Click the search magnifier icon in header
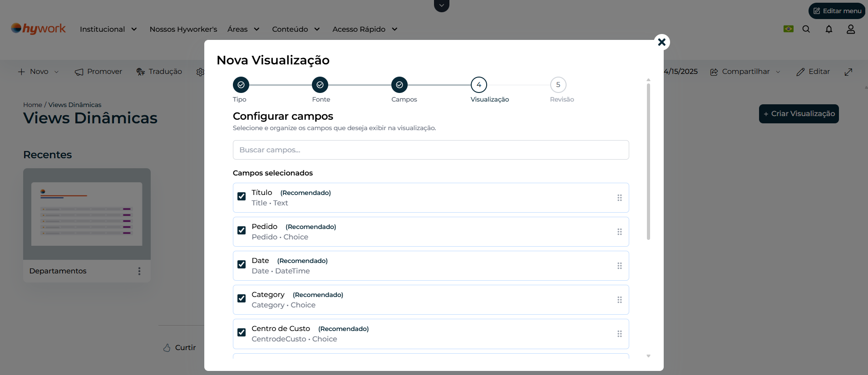This screenshot has height=375, width=868. coord(806,29)
